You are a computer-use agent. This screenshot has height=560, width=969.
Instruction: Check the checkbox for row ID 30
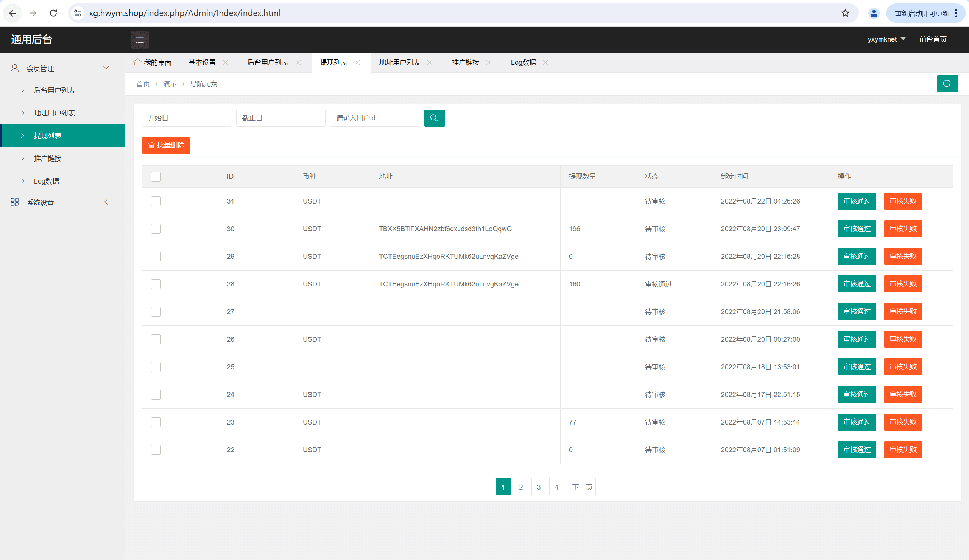(x=156, y=229)
